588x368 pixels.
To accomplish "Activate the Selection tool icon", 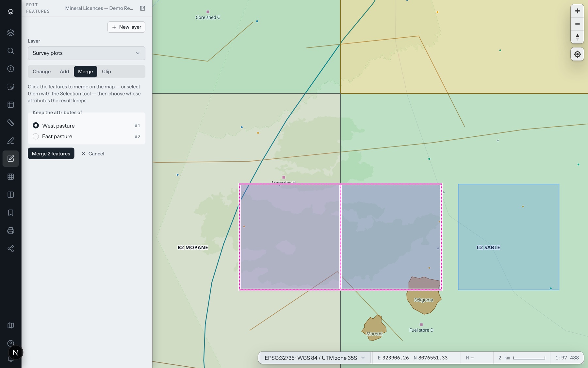I will coord(10,87).
